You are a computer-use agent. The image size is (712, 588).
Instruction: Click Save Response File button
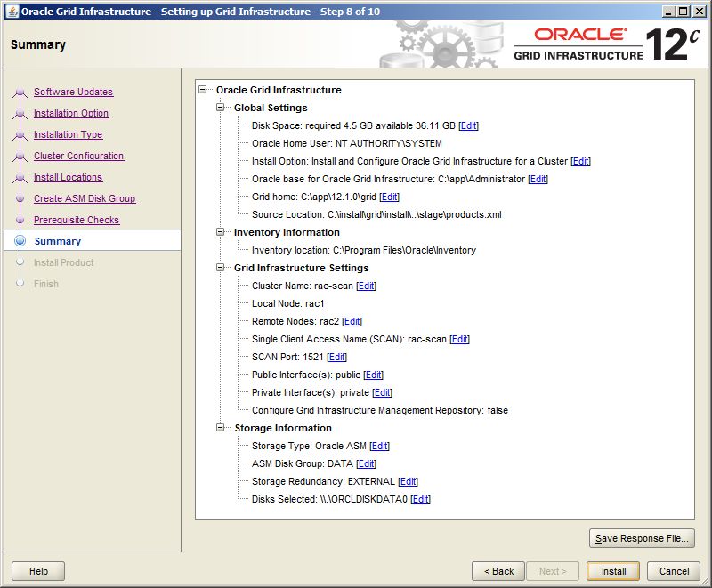tap(642, 538)
